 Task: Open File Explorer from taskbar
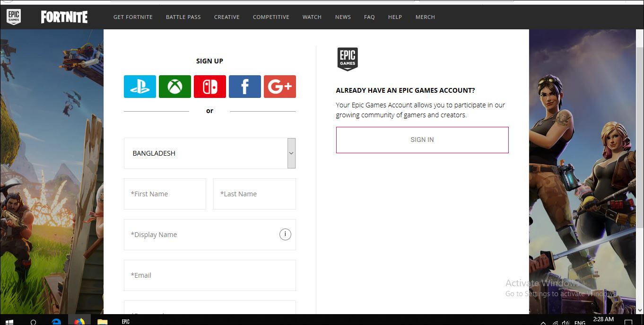pos(102,322)
